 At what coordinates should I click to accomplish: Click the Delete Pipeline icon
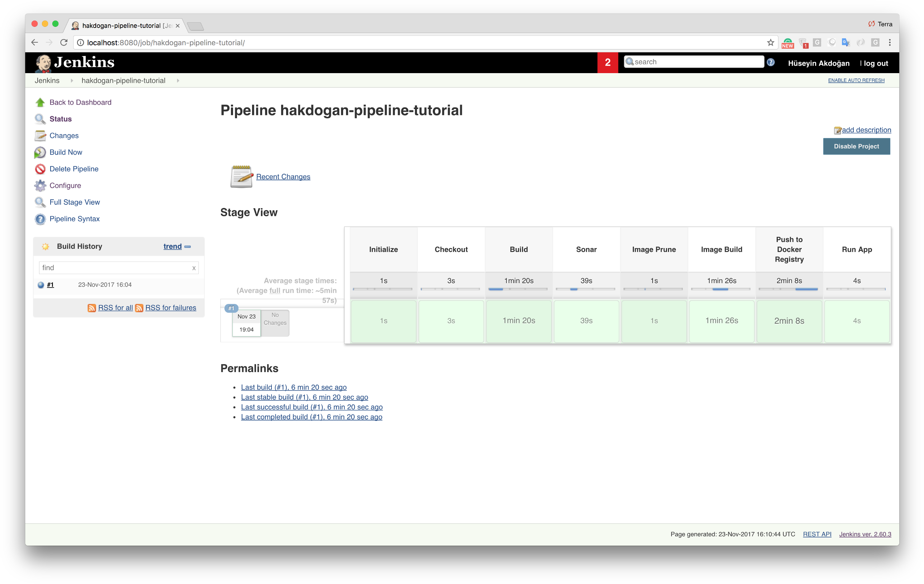coord(40,169)
